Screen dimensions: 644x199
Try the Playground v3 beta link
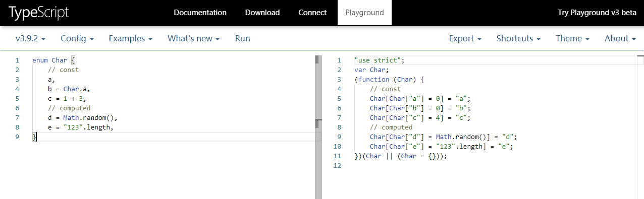[x=597, y=13]
